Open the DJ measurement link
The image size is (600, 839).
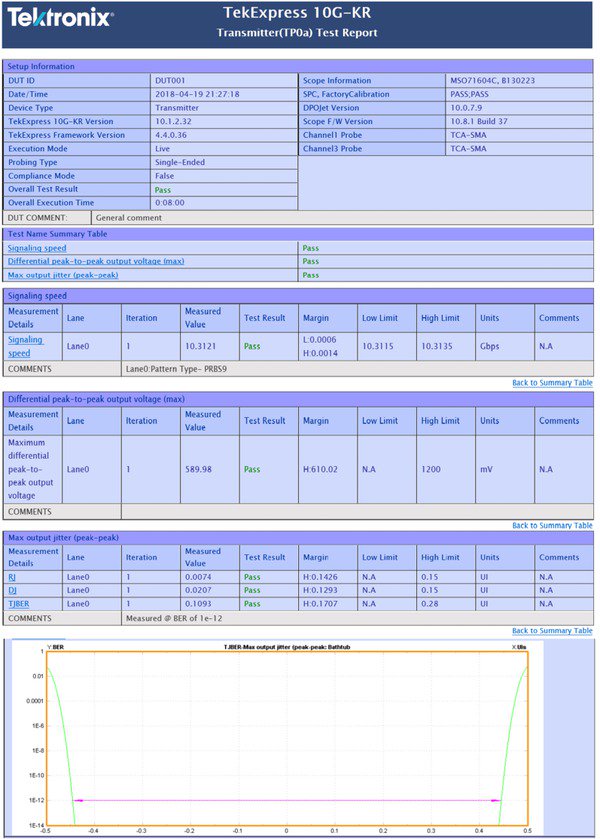coord(11,590)
